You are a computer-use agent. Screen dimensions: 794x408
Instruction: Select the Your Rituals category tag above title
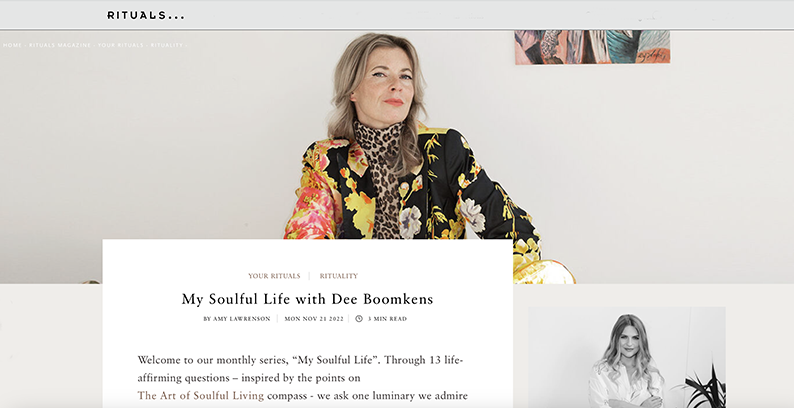tap(274, 276)
